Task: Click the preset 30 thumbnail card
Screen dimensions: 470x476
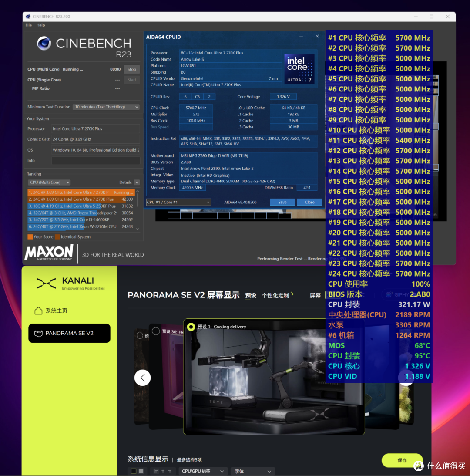Action: (x=167, y=376)
